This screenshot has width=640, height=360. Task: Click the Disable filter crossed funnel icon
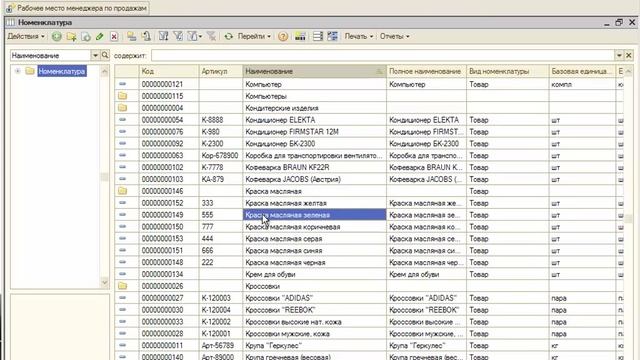pyautogui.click(x=211, y=37)
